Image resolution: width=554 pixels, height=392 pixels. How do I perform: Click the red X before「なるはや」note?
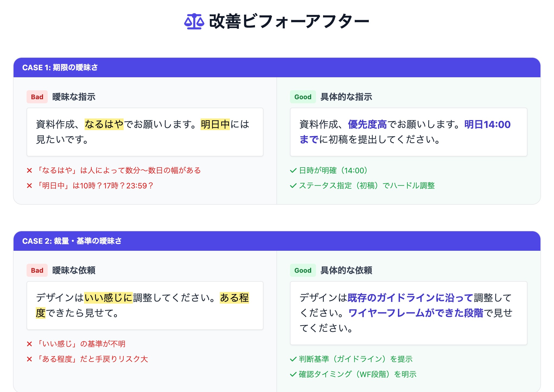(x=30, y=171)
